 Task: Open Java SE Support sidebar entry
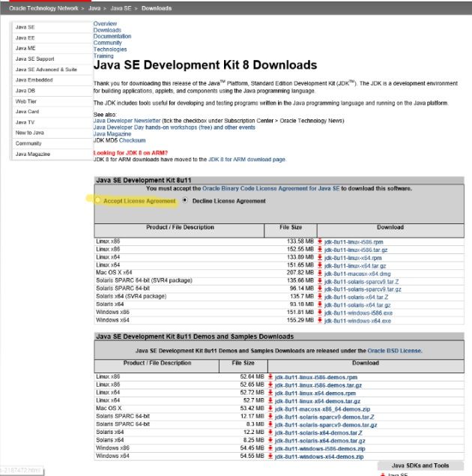(x=34, y=59)
